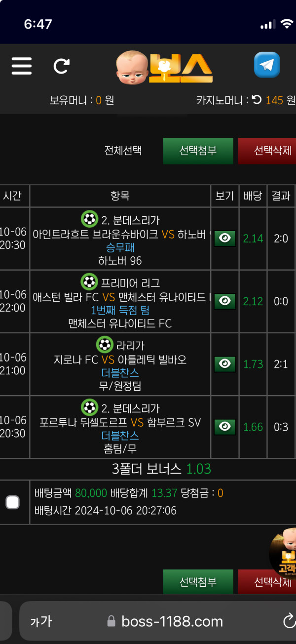Tap the boss-1188.com address field

[165, 621]
